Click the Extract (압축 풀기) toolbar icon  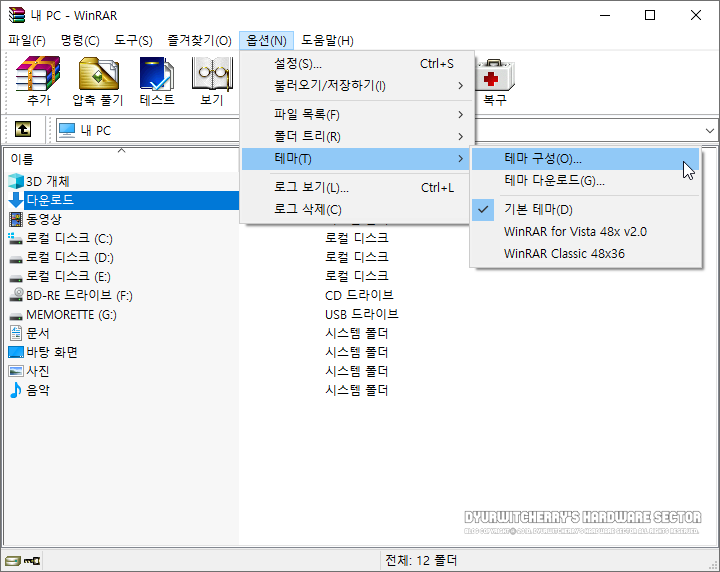click(x=99, y=73)
